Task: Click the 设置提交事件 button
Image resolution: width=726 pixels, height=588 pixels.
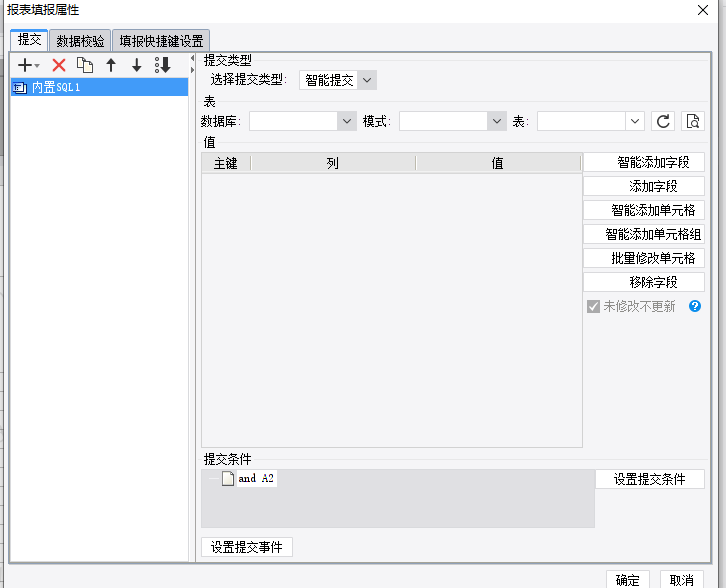Action: click(247, 547)
